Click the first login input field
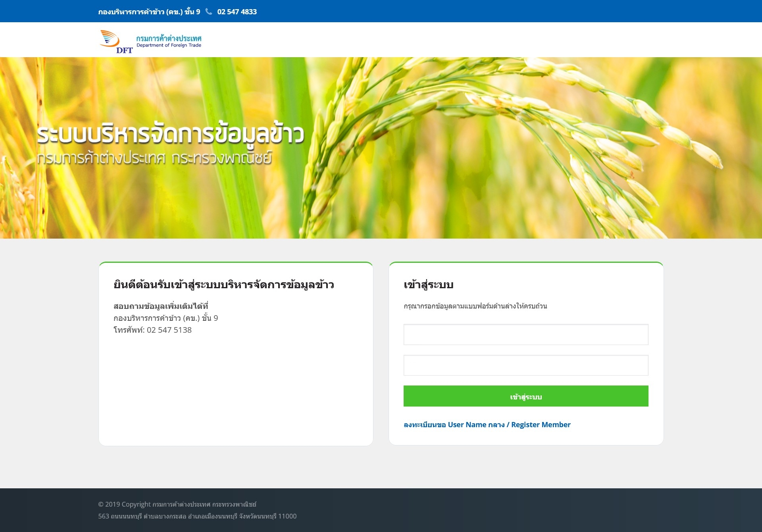The height and width of the screenshot is (532, 762). [525, 334]
